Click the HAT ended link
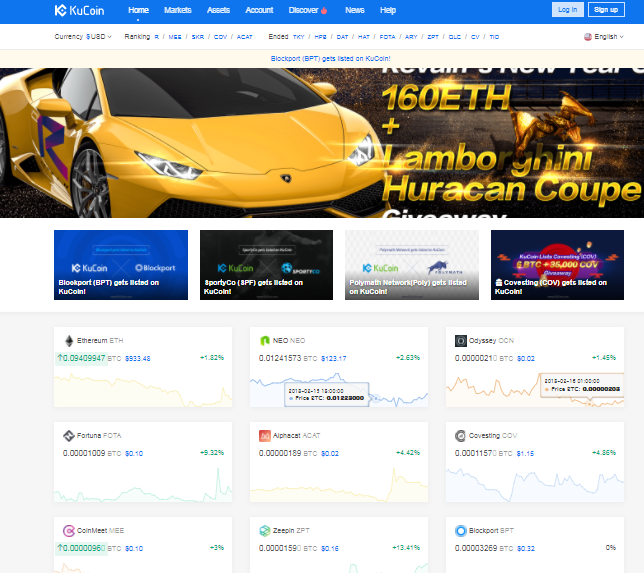 pyautogui.click(x=364, y=37)
